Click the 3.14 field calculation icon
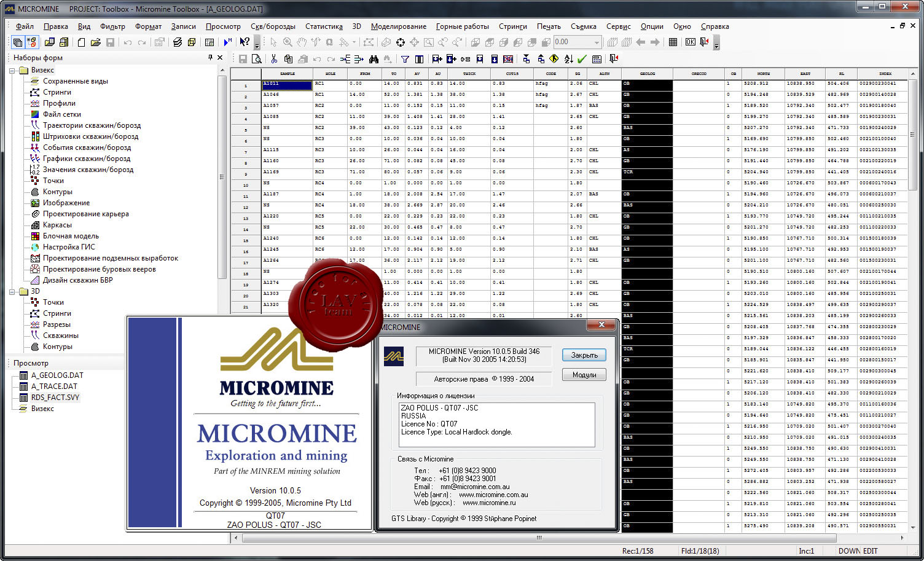 point(508,59)
